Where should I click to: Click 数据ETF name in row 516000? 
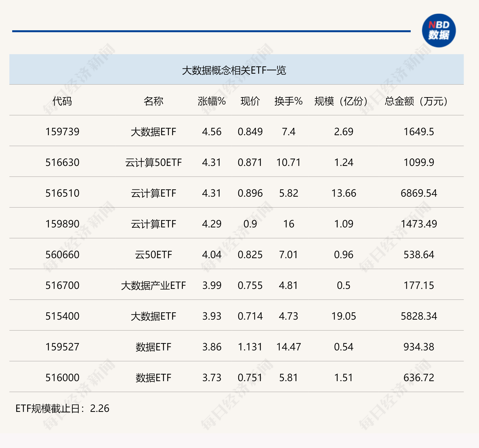point(153,378)
